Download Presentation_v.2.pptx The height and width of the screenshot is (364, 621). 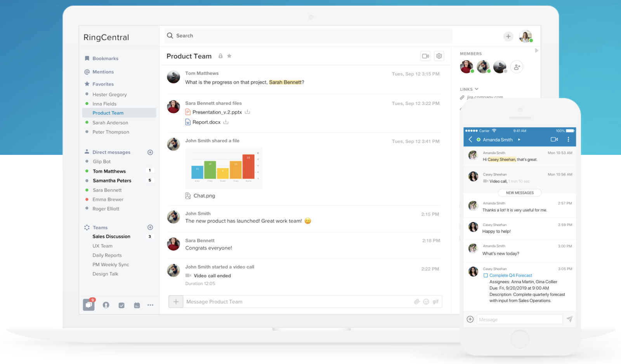click(247, 112)
